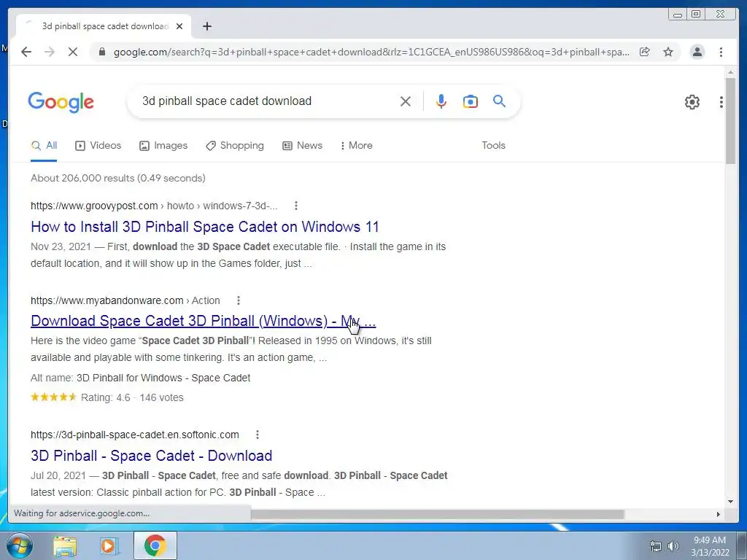Go to Google homepage logo
747x560 pixels.
(x=61, y=102)
